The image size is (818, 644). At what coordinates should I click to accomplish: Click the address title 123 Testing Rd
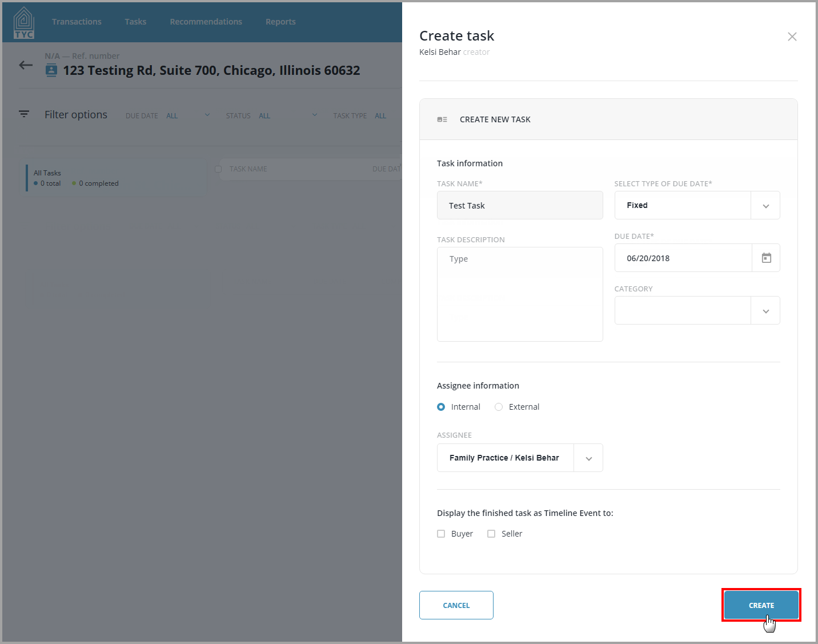click(x=211, y=70)
